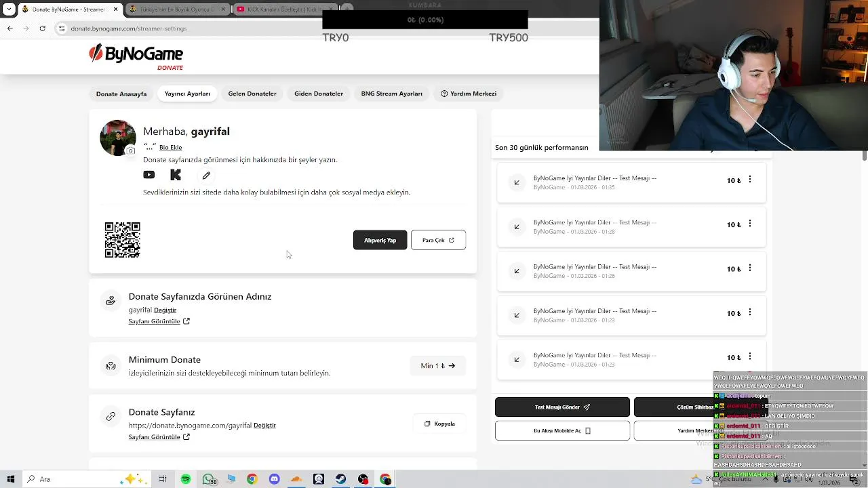Copy the donate page link with Kopyala
868x488 pixels.
(439, 424)
